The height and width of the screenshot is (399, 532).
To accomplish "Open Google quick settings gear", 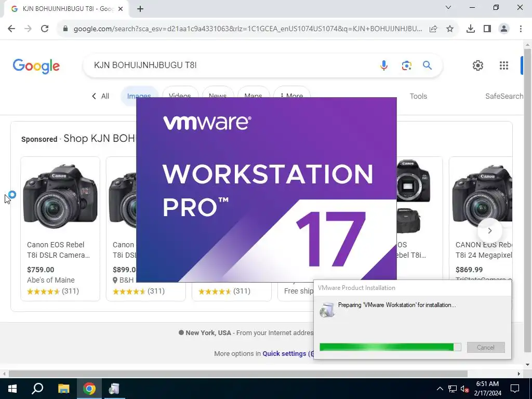I will pos(478,65).
